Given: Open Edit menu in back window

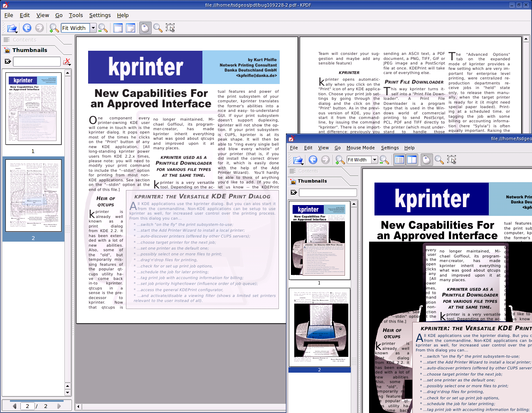Looking at the screenshot, I should (25, 15).
